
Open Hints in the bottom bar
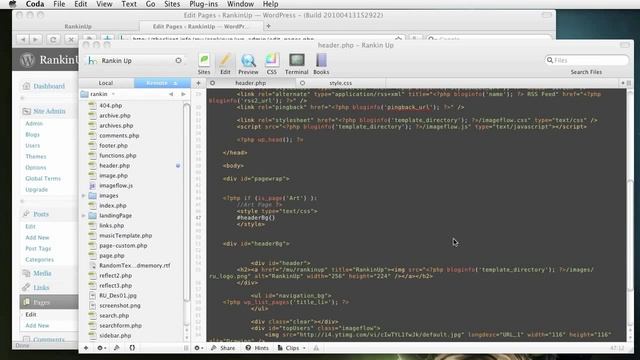(257, 348)
